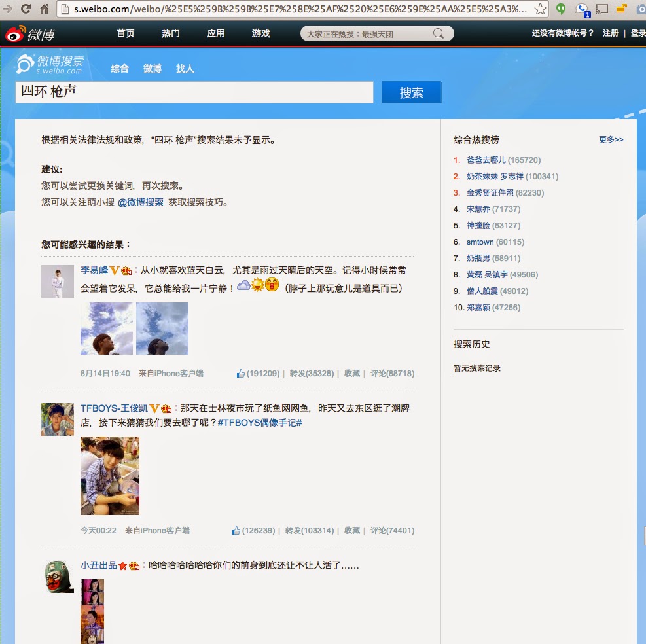This screenshot has height=644, width=646.
Task: Click 评论(74401) on TFBOYS post
Action: pos(392,531)
